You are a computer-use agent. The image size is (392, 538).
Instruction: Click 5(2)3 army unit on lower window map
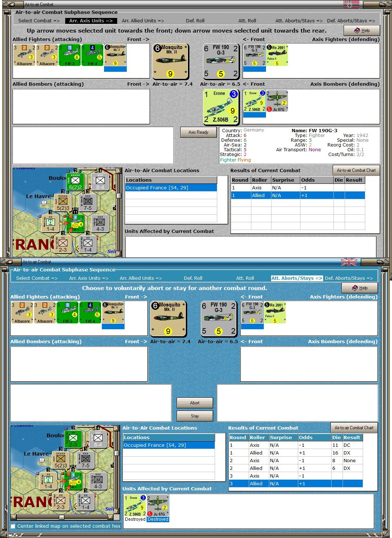click(60, 460)
